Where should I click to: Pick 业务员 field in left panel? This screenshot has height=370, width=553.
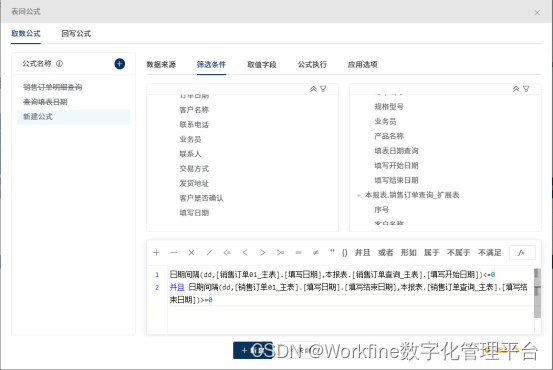point(190,139)
